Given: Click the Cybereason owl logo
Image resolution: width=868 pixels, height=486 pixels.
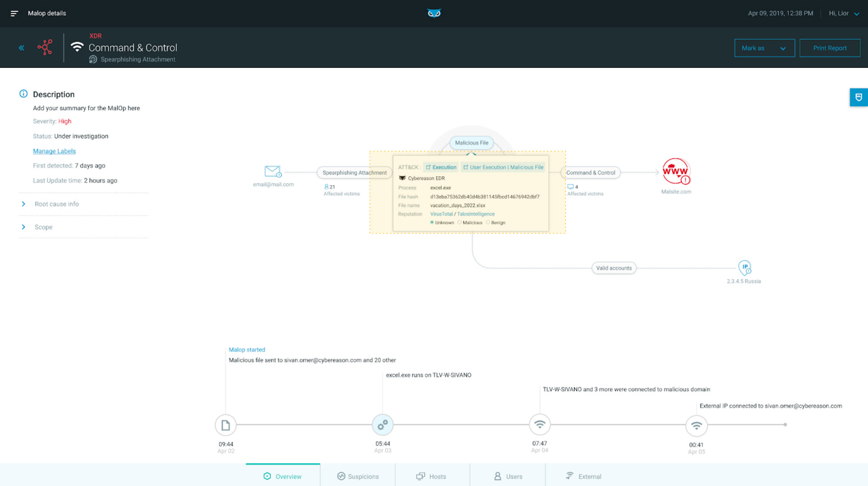Looking at the screenshot, I should coord(434,13).
